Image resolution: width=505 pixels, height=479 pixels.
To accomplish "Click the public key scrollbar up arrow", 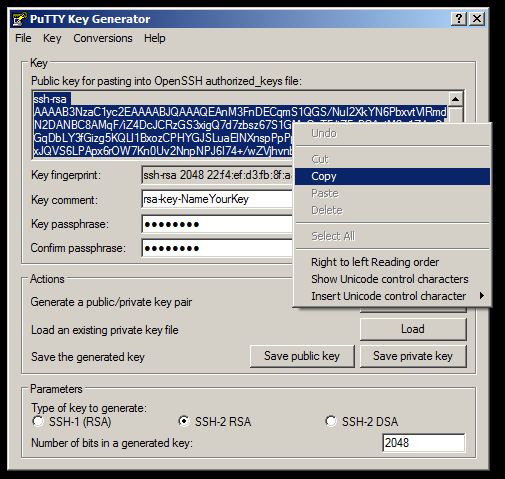I will (x=456, y=99).
